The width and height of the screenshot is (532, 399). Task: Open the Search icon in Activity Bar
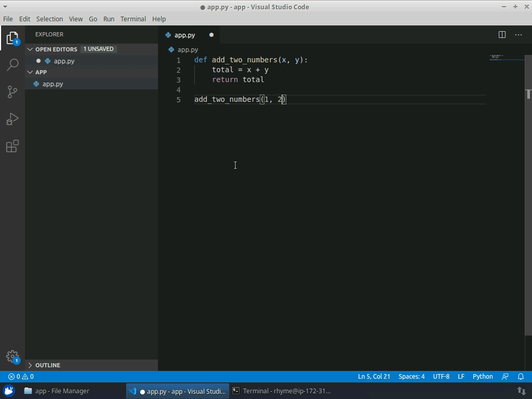pos(12,64)
